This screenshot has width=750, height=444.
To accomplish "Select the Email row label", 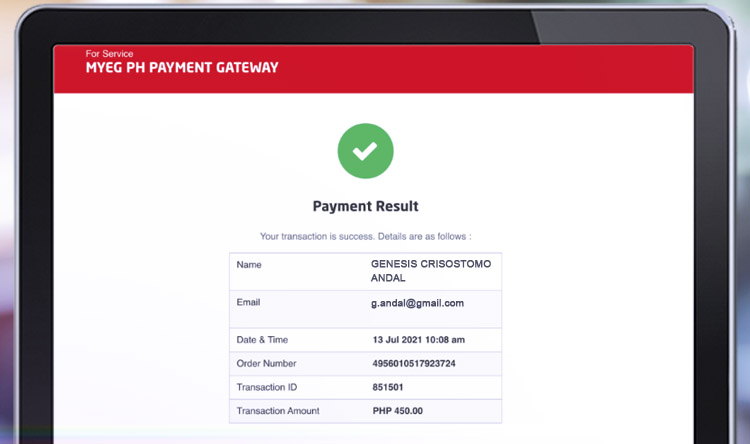I will pyautogui.click(x=248, y=302).
